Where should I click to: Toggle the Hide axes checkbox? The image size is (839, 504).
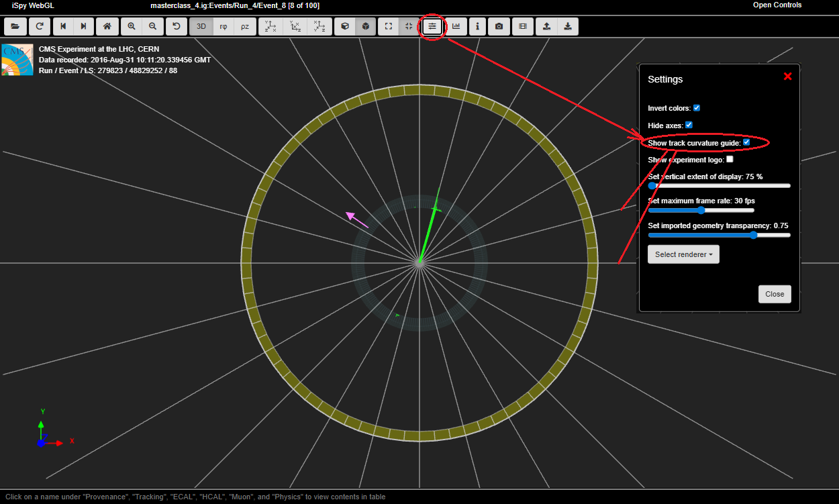click(689, 125)
